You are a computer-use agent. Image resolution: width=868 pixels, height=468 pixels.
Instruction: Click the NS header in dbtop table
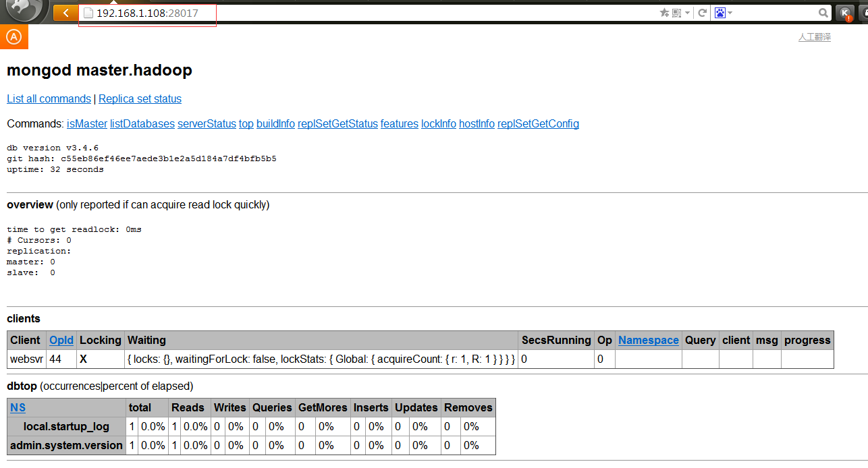pos(18,407)
